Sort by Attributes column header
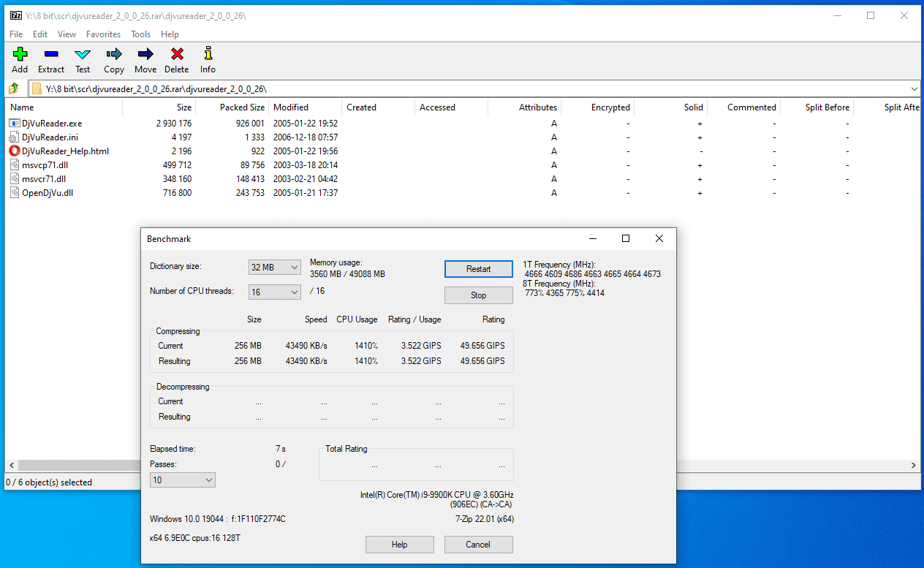The image size is (924, 568). (x=524, y=107)
